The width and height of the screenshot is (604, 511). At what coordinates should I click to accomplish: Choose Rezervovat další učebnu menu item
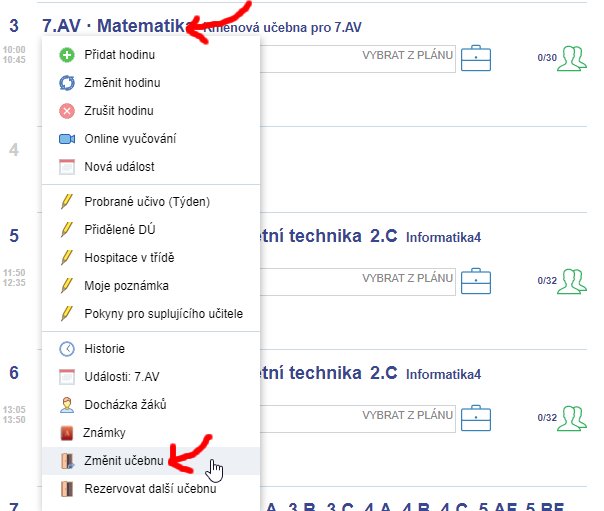150,489
